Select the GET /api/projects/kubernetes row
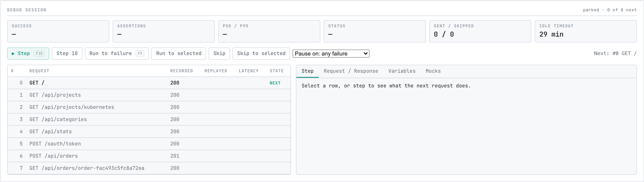 click(149, 107)
